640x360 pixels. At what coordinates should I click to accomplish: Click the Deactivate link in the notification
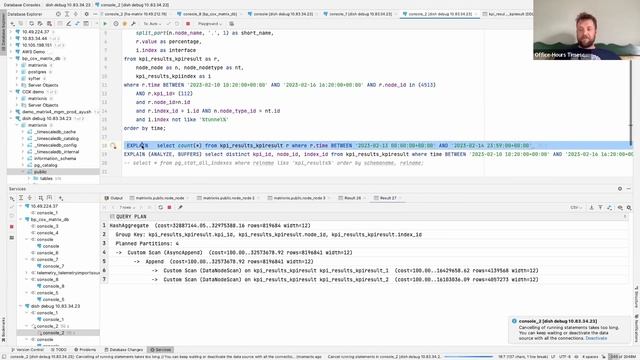596,338
